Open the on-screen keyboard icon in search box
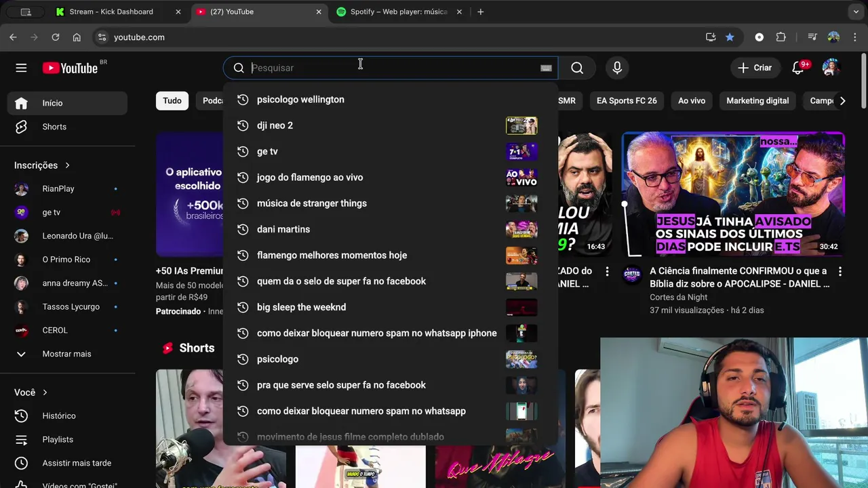 click(546, 68)
